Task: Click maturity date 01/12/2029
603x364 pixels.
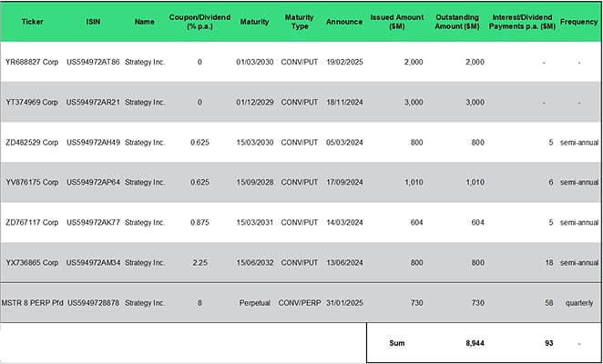Action: (254, 102)
